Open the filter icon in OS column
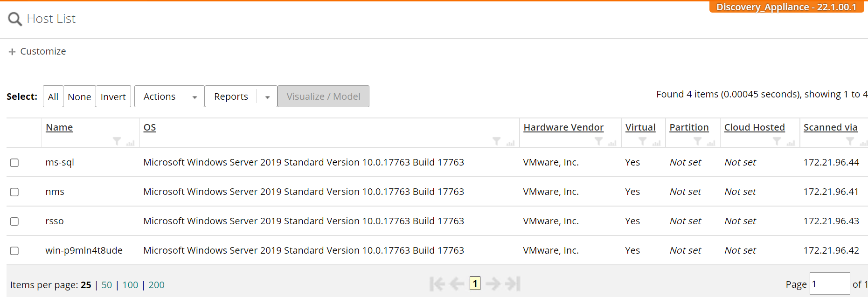Screen dimensions: 868x297 [x=497, y=141]
